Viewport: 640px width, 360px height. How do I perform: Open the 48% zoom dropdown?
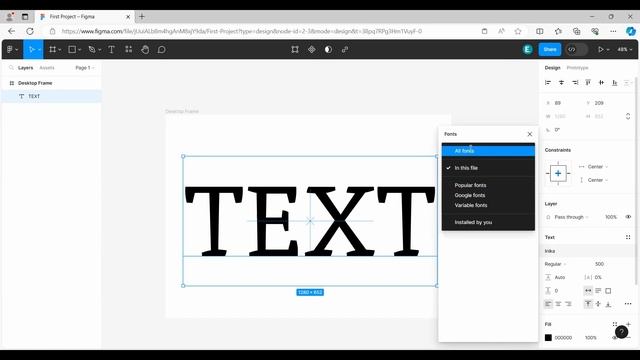(624, 49)
